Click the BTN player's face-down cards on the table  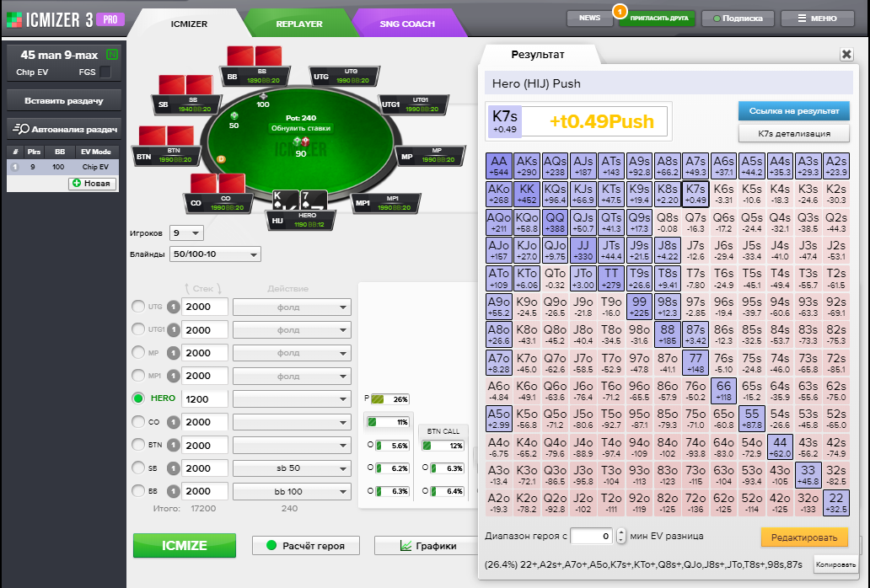point(166,136)
